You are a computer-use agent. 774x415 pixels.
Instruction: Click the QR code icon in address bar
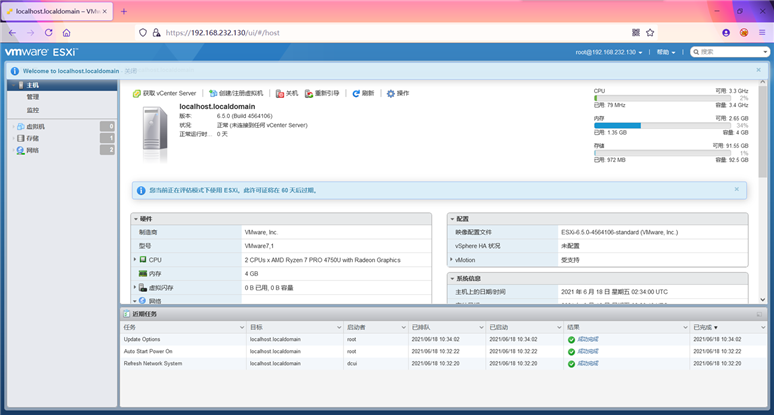coord(636,33)
